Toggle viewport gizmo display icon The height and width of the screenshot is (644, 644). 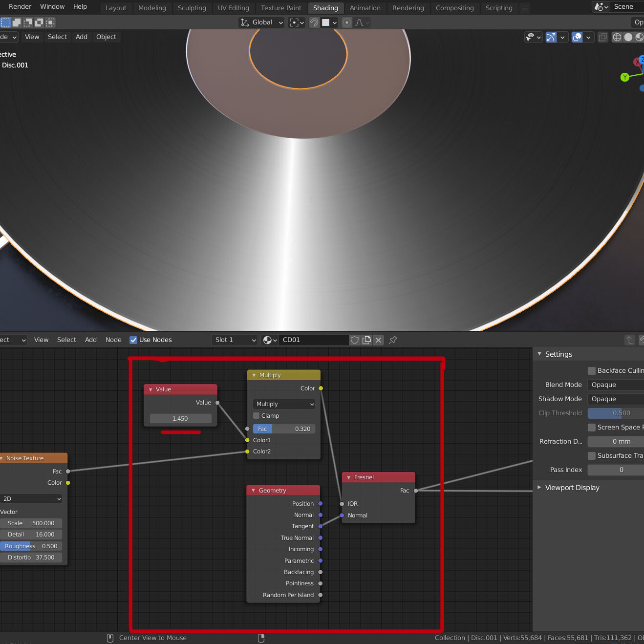click(x=551, y=37)
